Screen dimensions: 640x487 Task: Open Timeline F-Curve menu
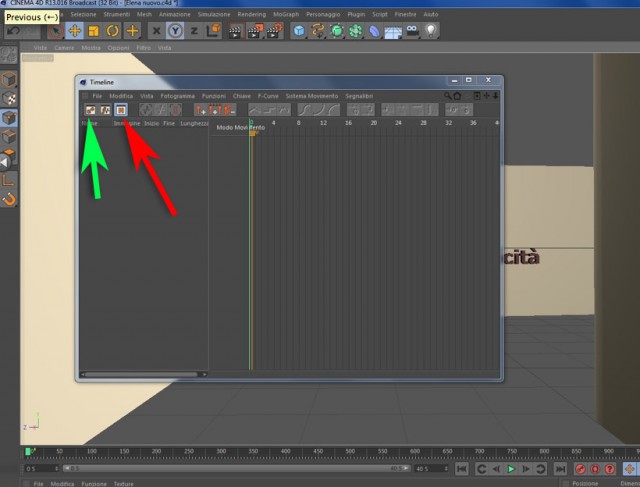click(x=268, y=96)
